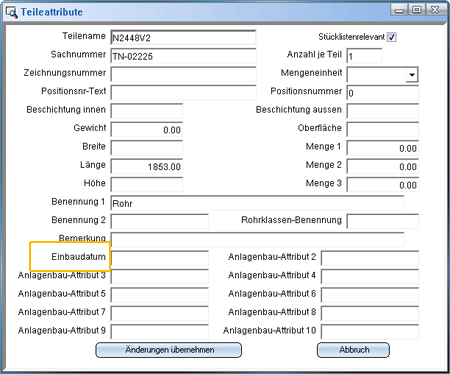Activate the Anzahl je Teil field
This screenshot has height=374, width=450.
click(x=364, y=56)
